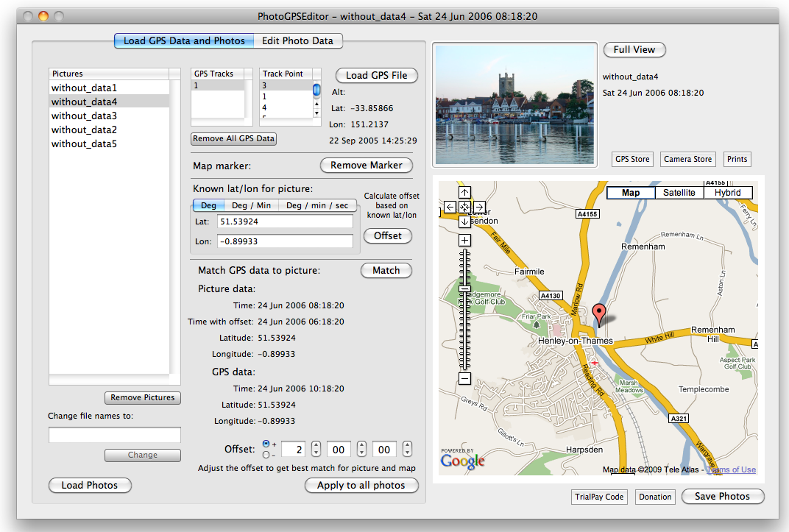Screen dimensions: 789x532
Task: Select the positive offset radio button
Action: (x=266, y=444)
